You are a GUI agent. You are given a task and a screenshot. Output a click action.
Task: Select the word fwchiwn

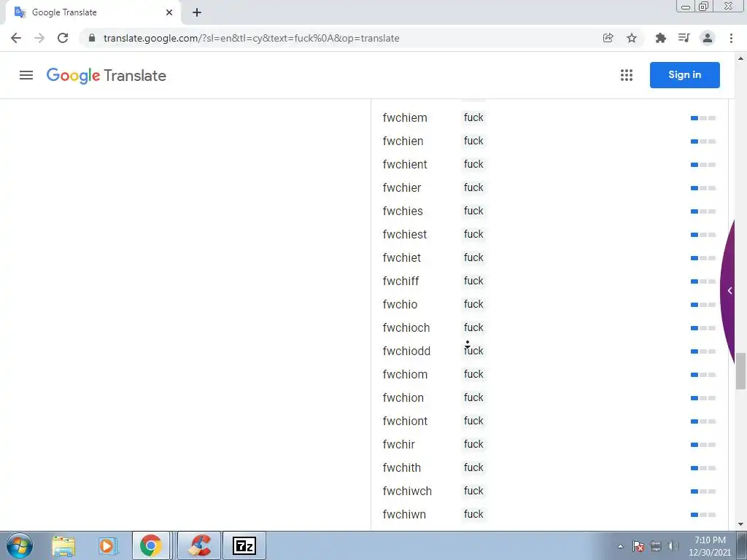click(404, 514)
